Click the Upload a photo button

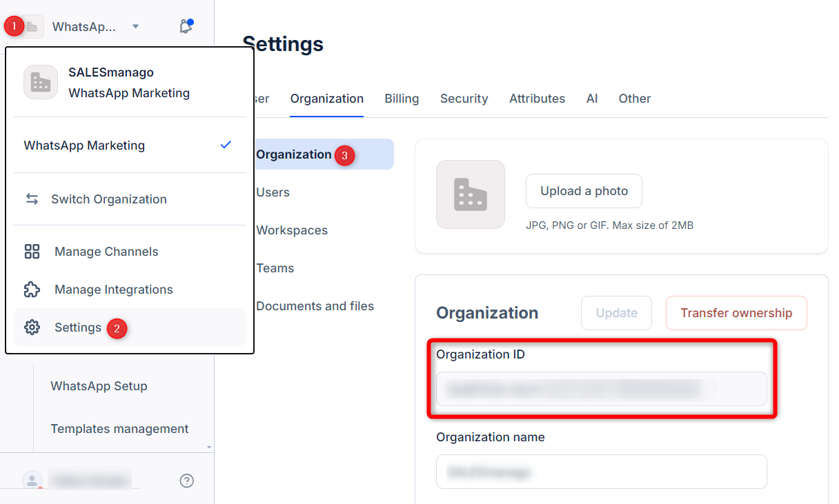[x=584, y=191]
